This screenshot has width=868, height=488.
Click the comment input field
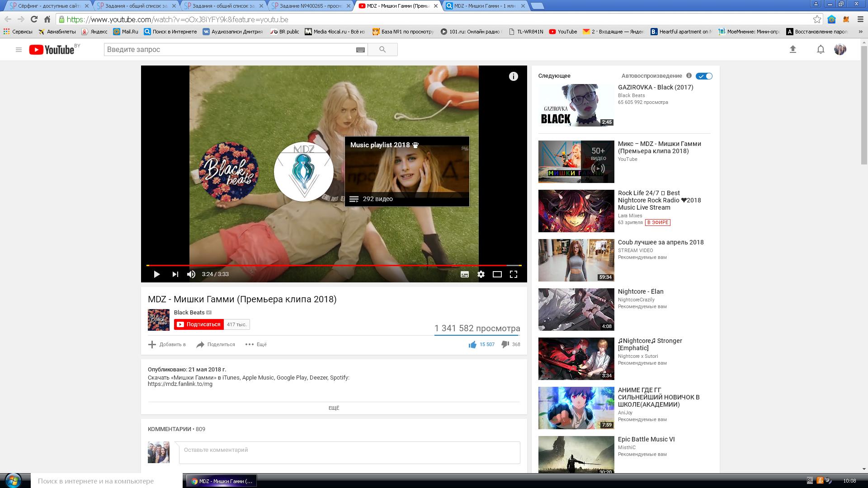(349, 453)
